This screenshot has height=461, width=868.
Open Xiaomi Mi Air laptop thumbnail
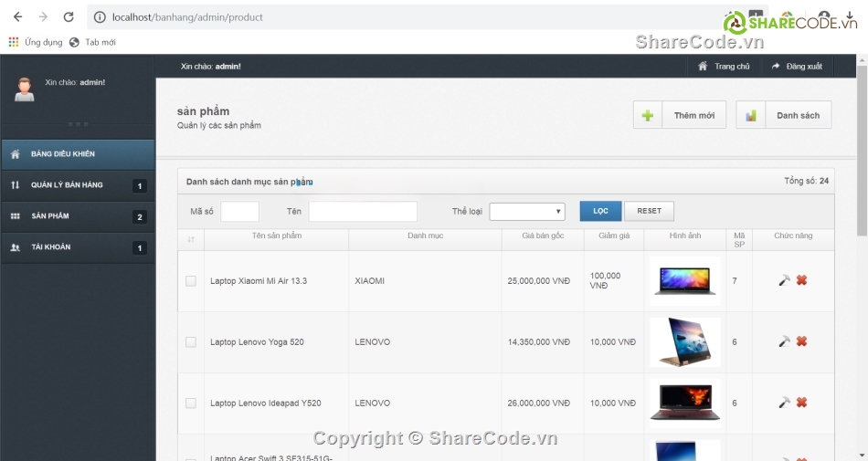pos(684,281)
